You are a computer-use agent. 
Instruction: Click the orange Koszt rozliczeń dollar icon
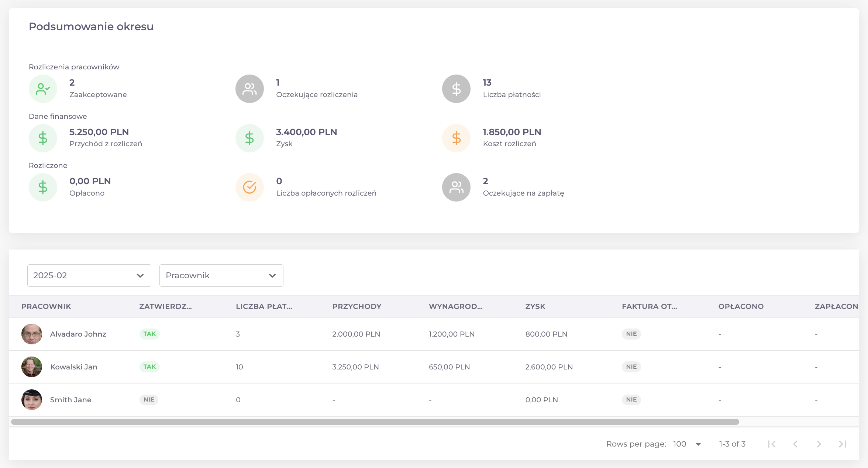click(x=456, y=138)
